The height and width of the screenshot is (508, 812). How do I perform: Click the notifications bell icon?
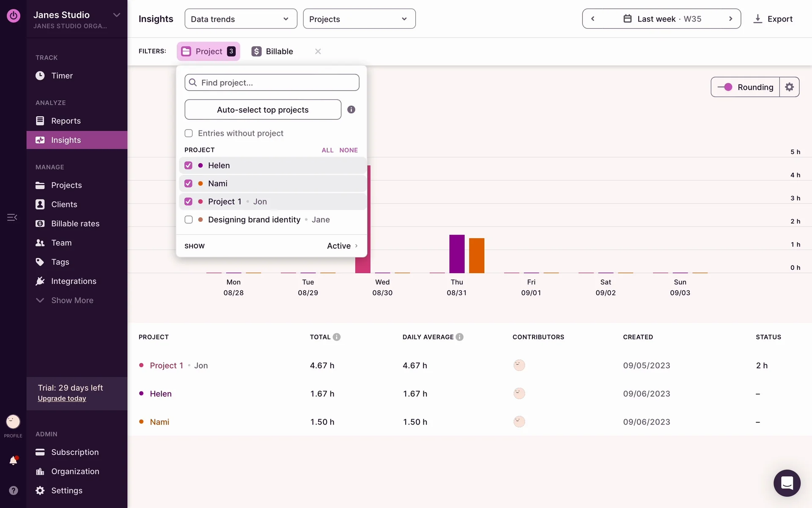coord(13,461)
